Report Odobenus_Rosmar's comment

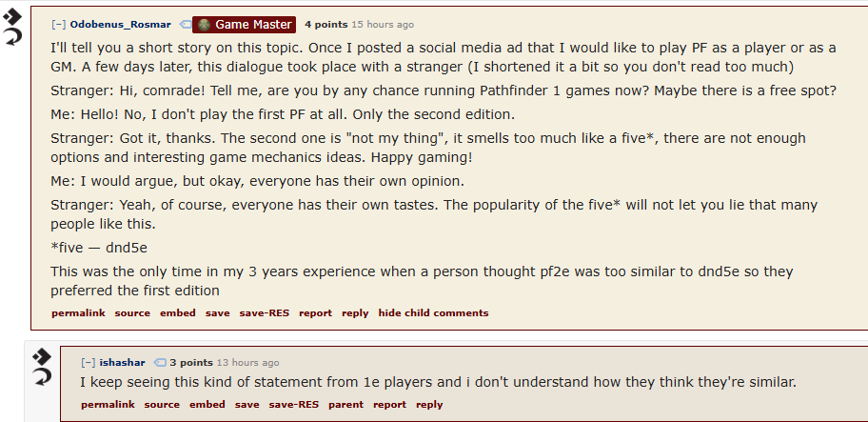click(x=316, y=312)
